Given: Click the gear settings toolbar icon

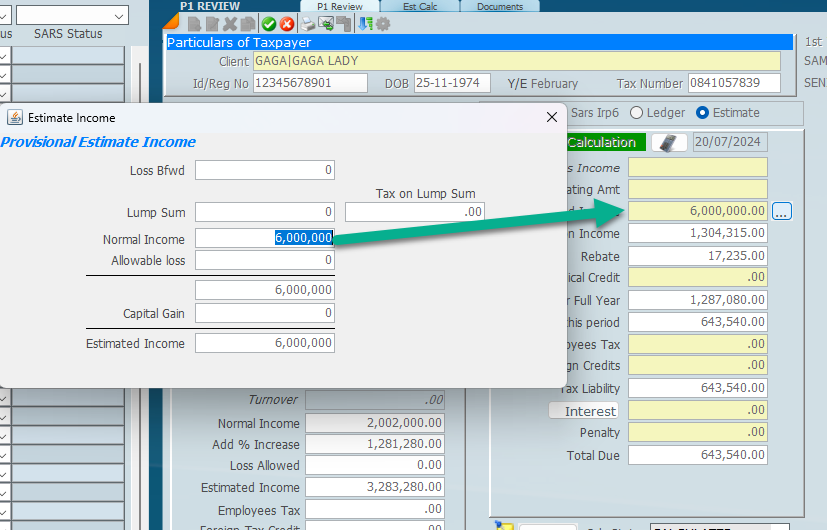Looking at the screenshot, I should (382, 24).
